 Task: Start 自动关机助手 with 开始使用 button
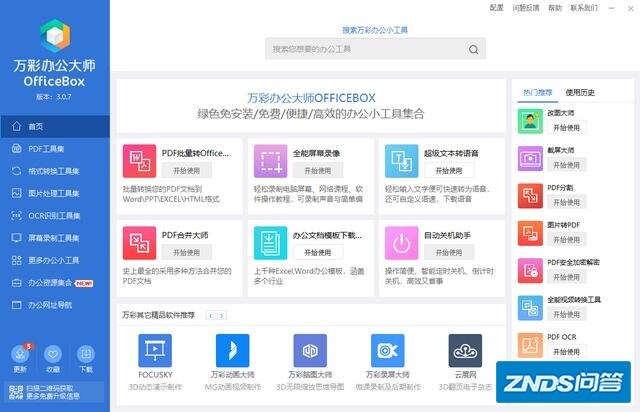click(x=449, y=252)
